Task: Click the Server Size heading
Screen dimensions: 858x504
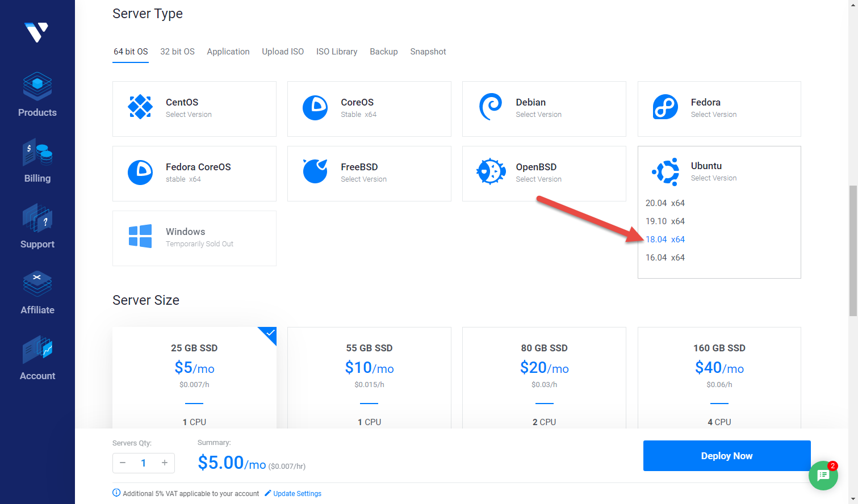Action: 146,300
